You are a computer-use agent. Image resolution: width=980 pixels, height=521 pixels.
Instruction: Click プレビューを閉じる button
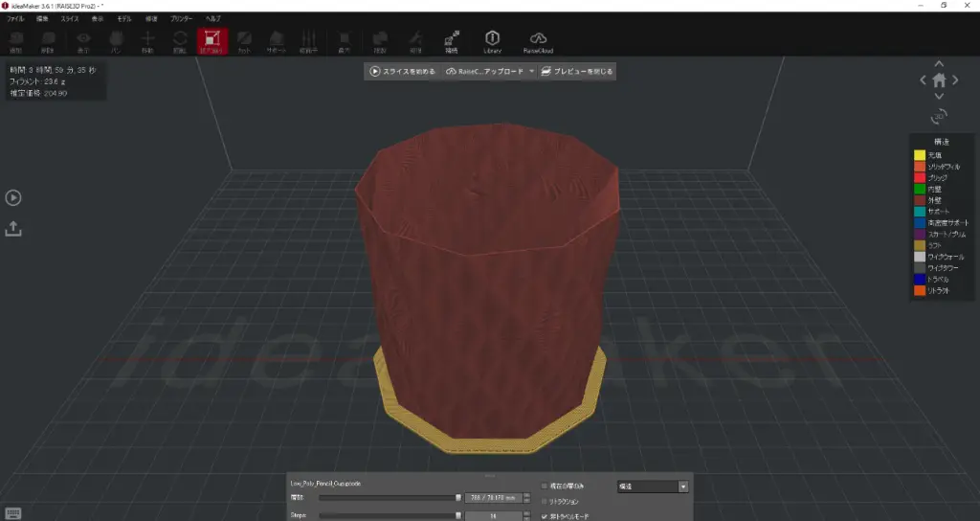576,71
